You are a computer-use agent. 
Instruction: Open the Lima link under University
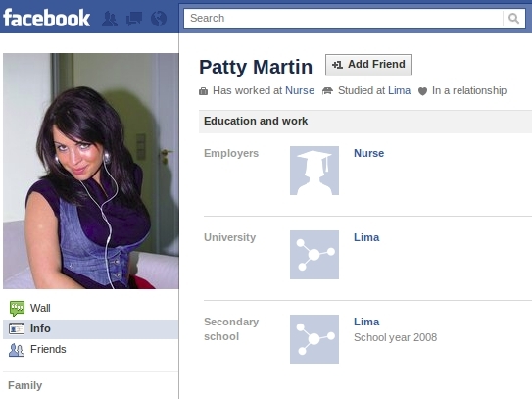tap(366, 237)
